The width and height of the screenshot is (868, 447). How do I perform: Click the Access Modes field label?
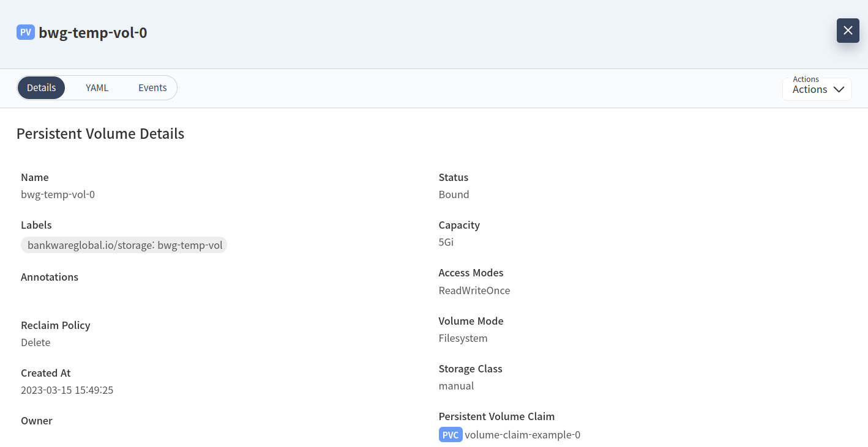471,273
